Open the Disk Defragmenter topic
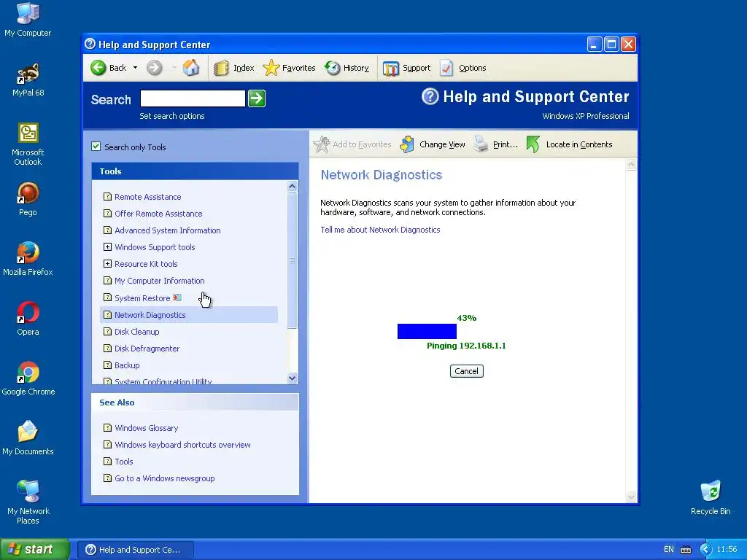Image resolution: width=747 pixels, height=560 pixels. point(147,349)
